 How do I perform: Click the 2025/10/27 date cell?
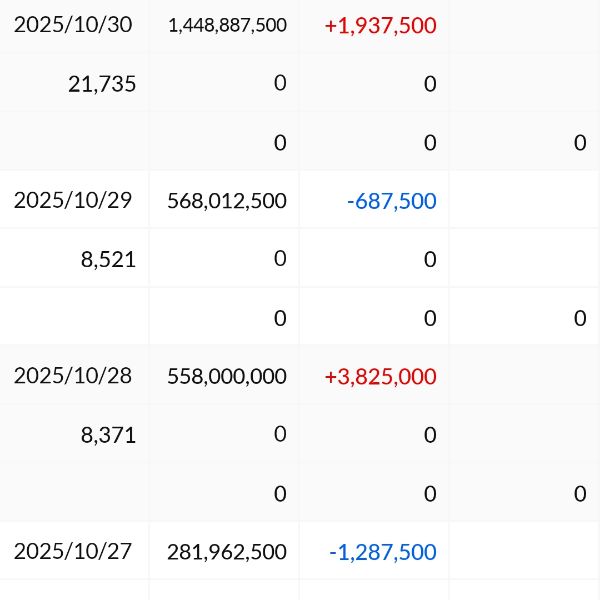[x=72, y=551]
